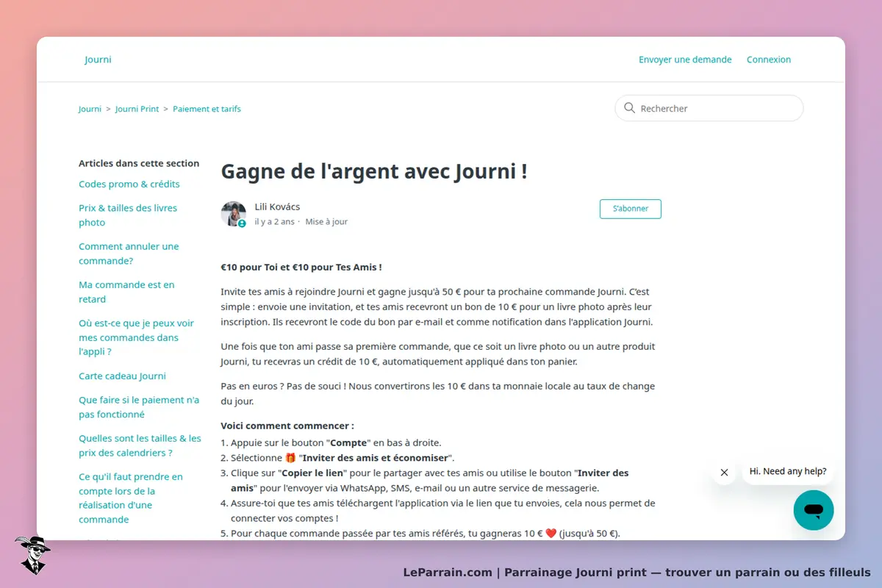Open "Carte cadeau Journi" article
The height and width of the screenshot is (588, 882).
coord(122,376)
